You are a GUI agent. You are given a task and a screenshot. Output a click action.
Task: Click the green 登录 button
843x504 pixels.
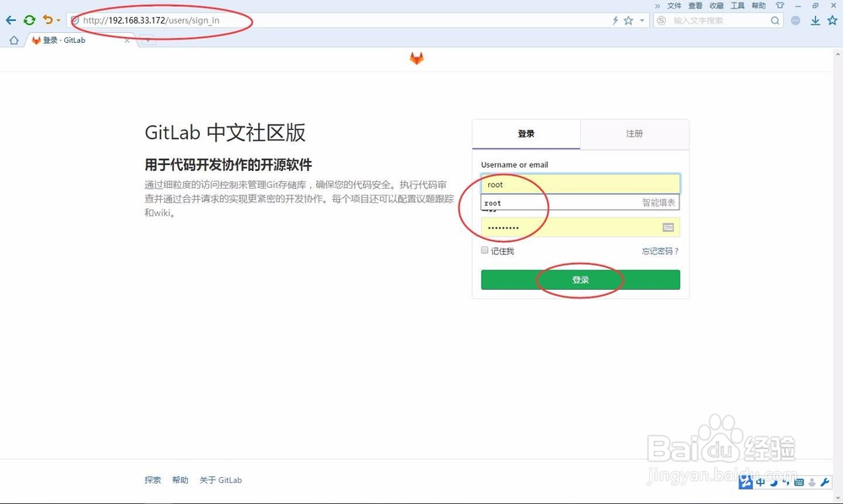pos(581,280)
